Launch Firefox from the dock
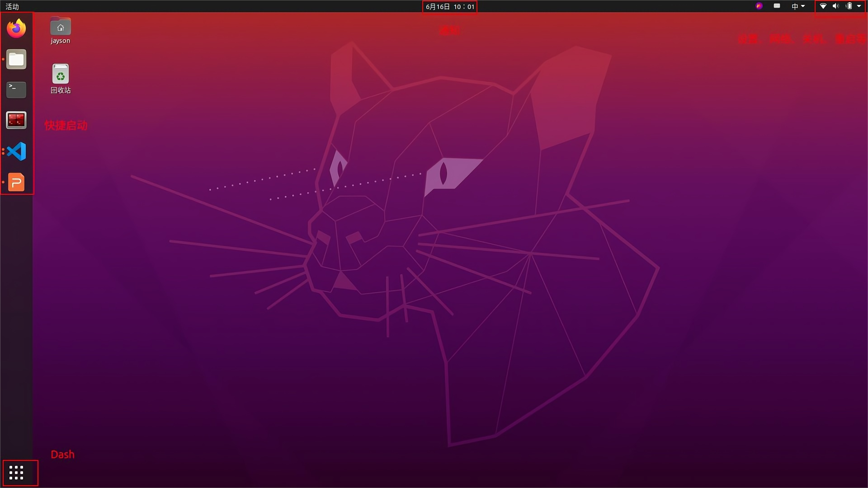868x488 pixels. point(16,28)
